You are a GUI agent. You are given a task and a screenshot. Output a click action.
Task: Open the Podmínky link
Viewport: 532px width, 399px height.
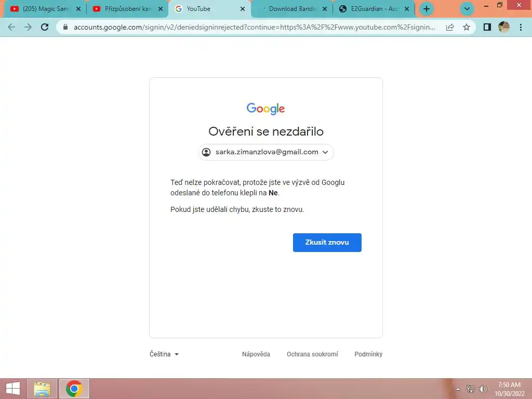(x=368, y=354)
